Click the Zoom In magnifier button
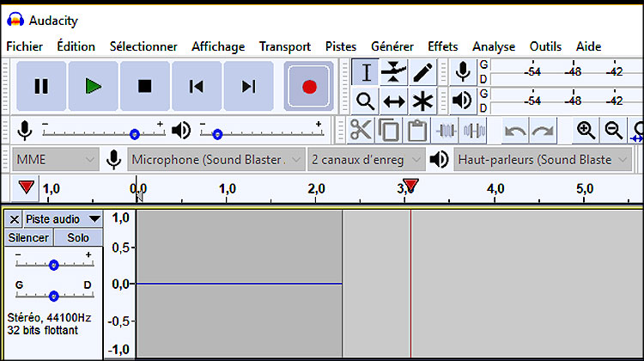This screenshot has height=361, width=644. pyautogui.click(x=586, y=131)
